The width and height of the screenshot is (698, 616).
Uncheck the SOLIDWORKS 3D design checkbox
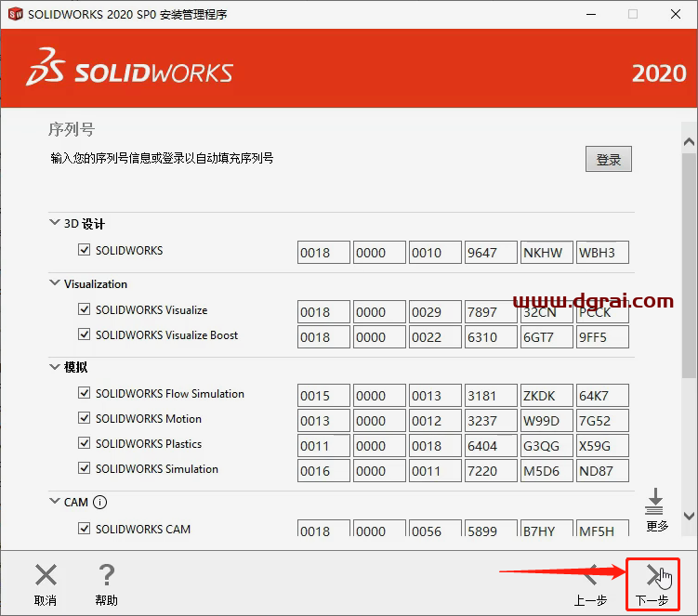pyautogui.click(x=84, y=250)
